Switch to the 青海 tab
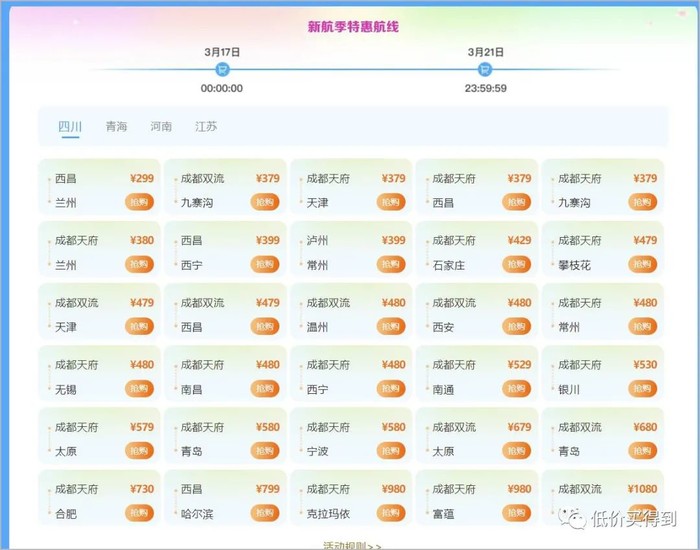The image size is (700, 550). pyautogui.click(x=116, y=127)
